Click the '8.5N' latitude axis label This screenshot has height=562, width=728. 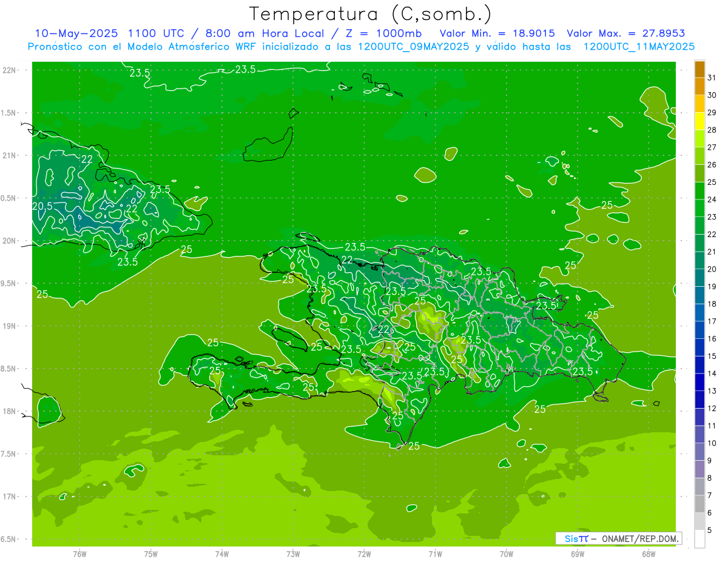8,369
